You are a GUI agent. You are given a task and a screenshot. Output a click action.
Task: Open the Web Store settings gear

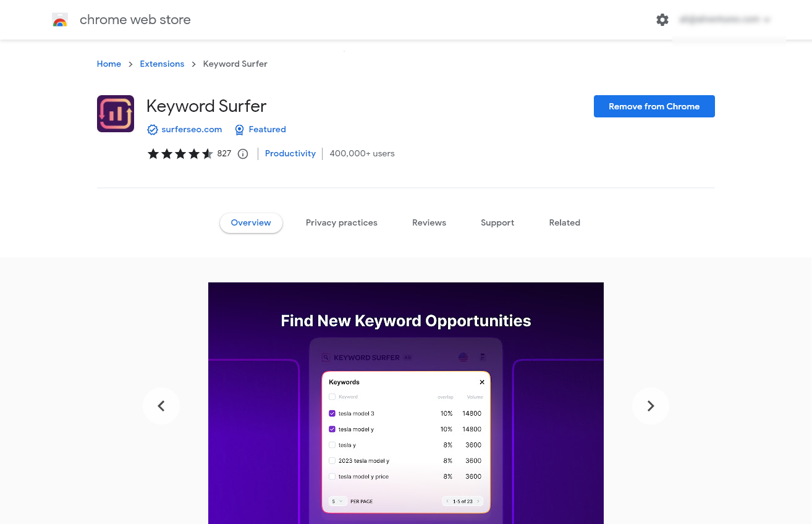tap(662, 20)
